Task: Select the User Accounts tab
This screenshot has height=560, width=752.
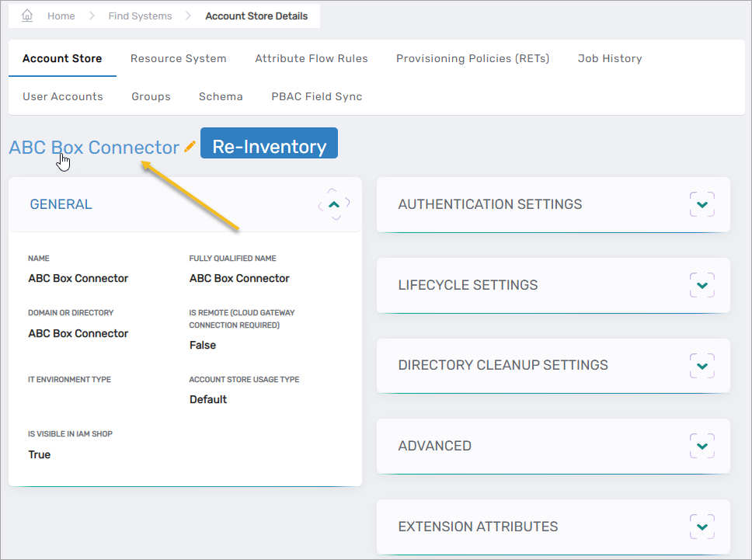Action: [63, 96]
